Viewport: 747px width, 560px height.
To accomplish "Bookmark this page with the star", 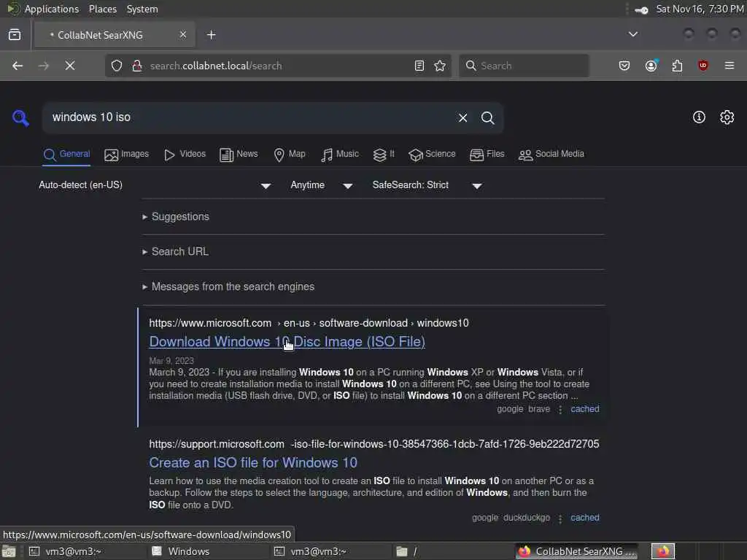I will pos(440,66).
